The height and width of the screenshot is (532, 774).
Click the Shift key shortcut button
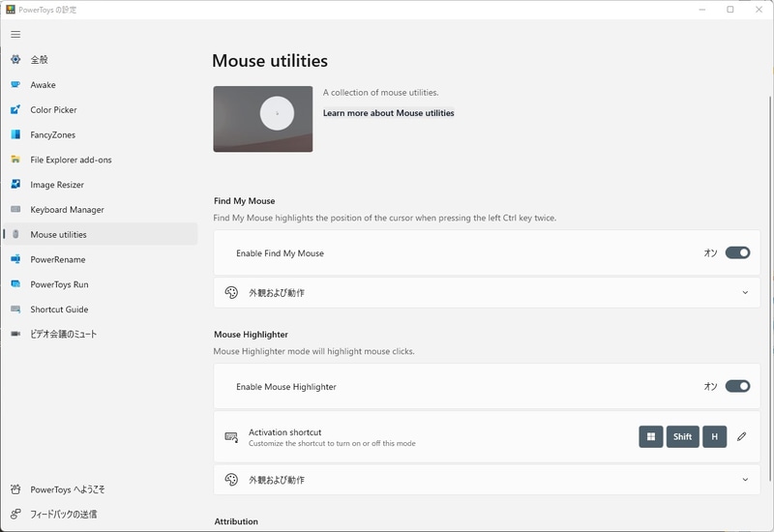(x=682, y=436)
